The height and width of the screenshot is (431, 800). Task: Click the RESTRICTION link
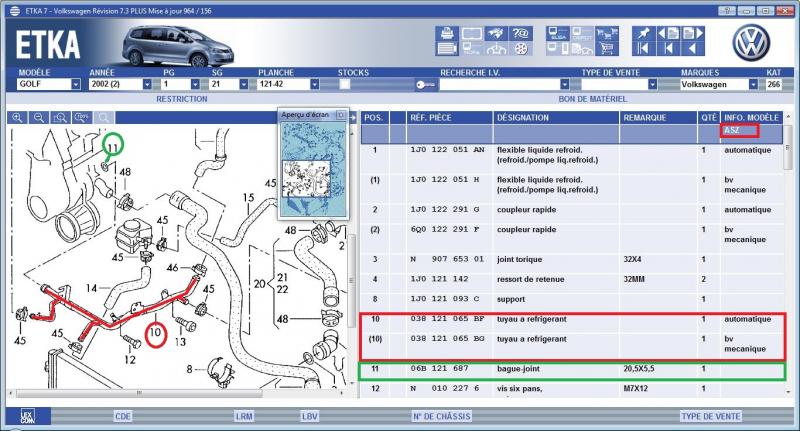click(x=182, y=99)
